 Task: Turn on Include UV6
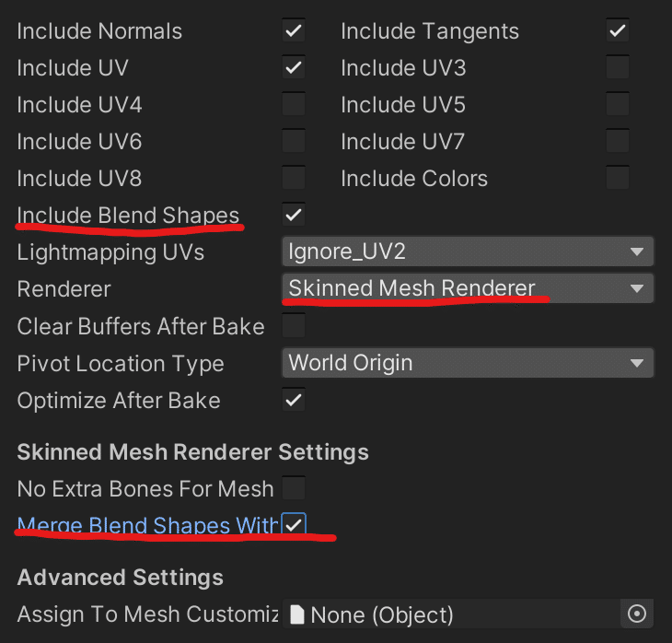tap(294, 142)
